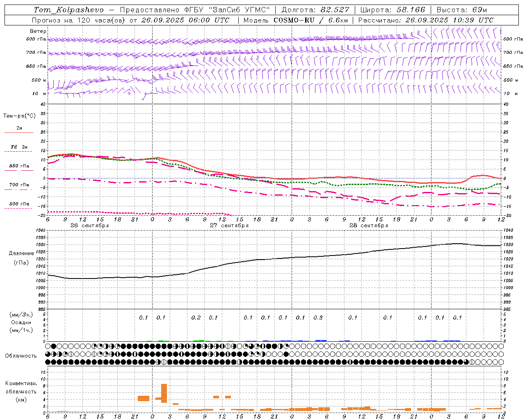Click the Tom_Kolpashevo station title
The width and height of the screenshot is (525, 420).
(x=68, y=10)
